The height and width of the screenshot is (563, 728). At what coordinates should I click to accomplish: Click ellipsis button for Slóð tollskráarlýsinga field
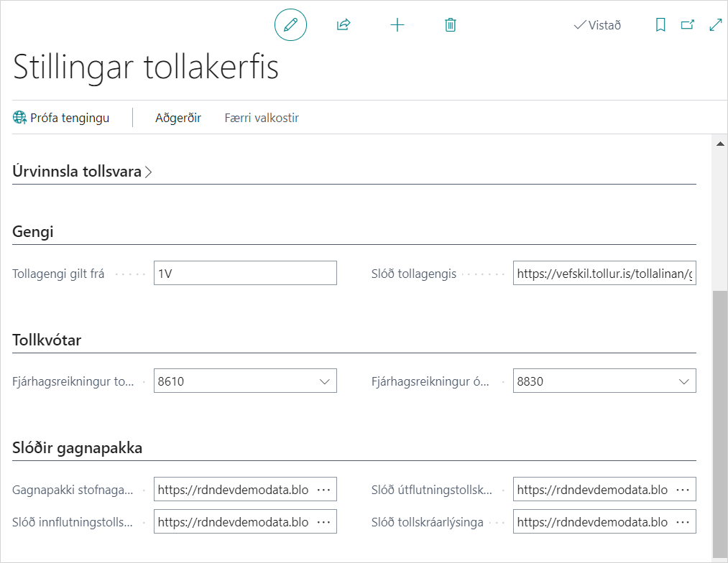click(683, 522)
